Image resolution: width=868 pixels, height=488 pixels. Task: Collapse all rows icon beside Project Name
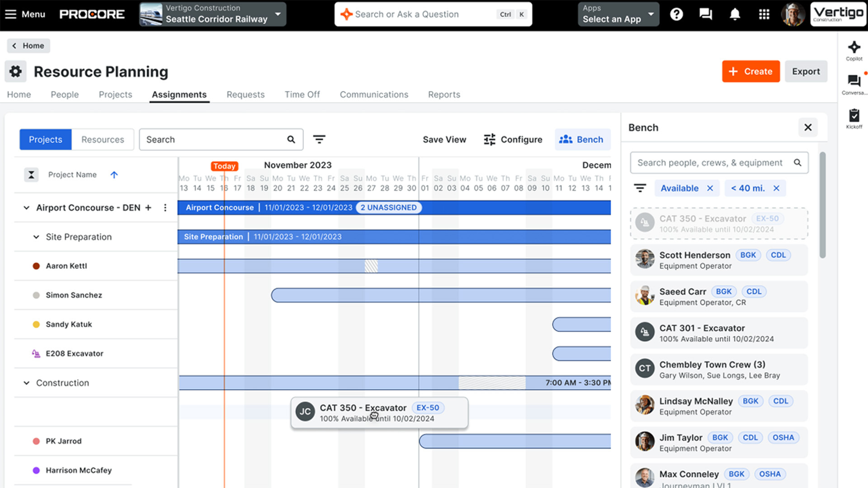tap(31, 174)
